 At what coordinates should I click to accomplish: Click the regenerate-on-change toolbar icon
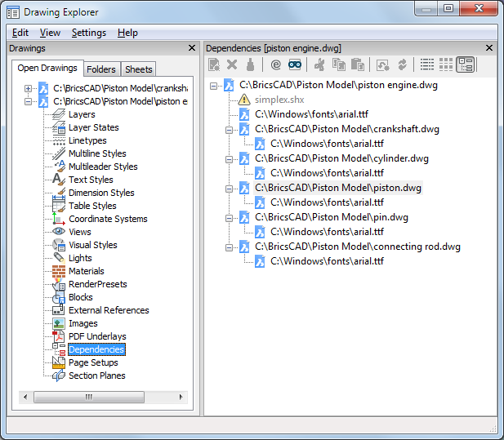(382, 64)
